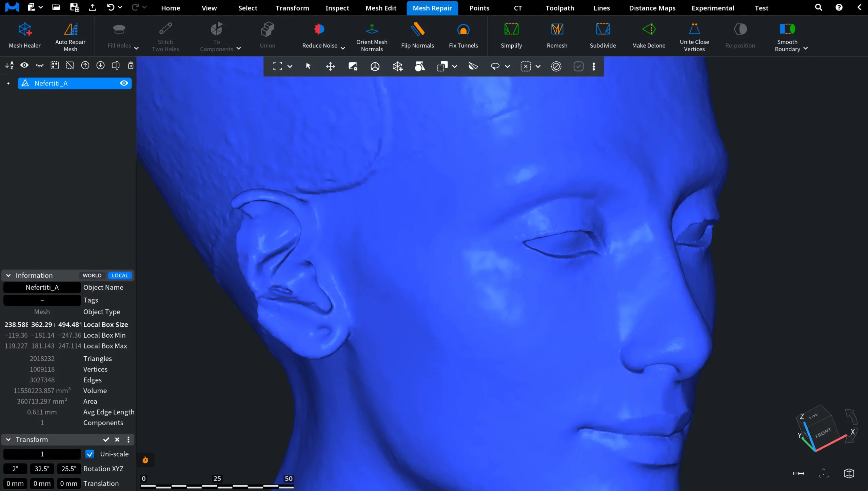Launch the Mesh Healer tool

[x=25, y=36]
